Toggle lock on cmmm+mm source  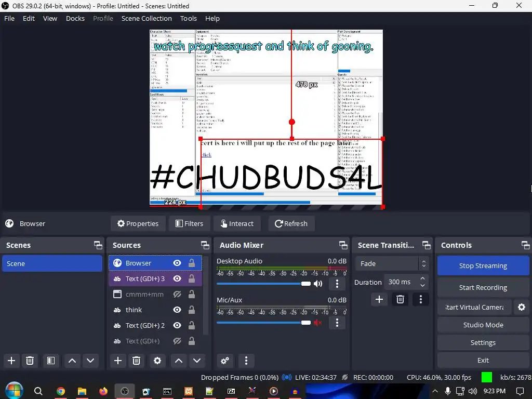(x=192, y=294)
